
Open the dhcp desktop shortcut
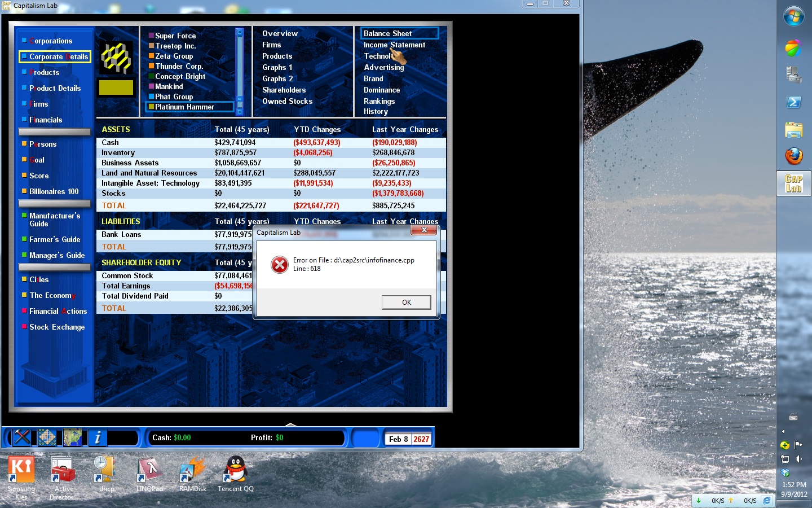tap(107, 474)
